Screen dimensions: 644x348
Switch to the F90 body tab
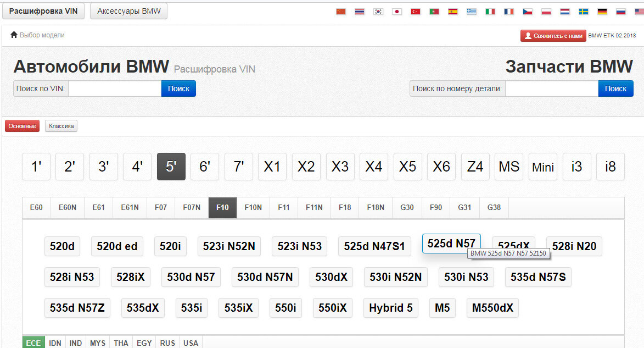click(x=436, y=207)
